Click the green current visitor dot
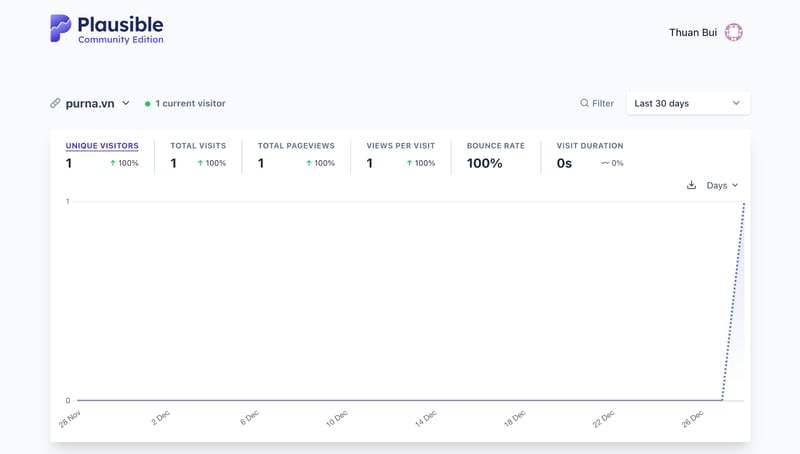Image resolution: width=800 pixels, height=454 pixels. pos(148,103)
